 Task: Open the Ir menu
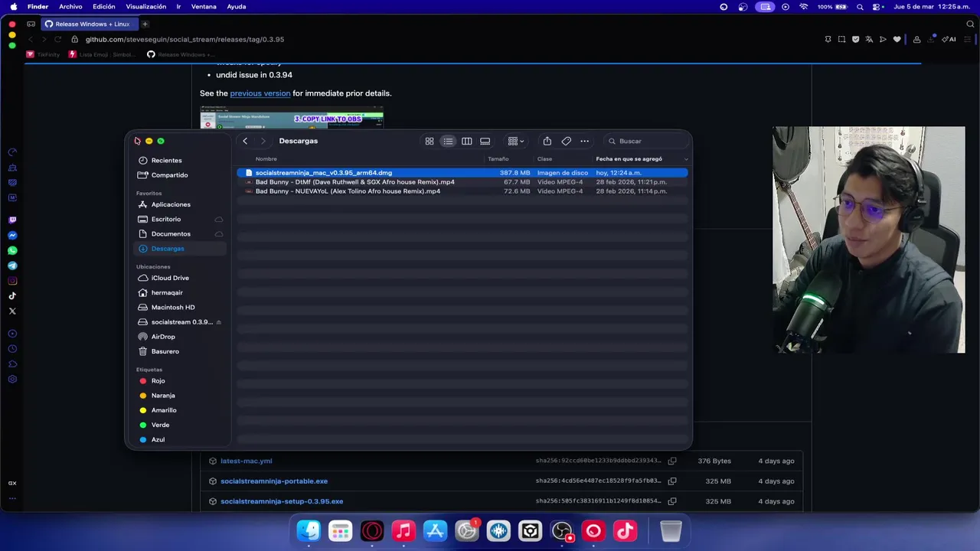[x=178, y=7]
